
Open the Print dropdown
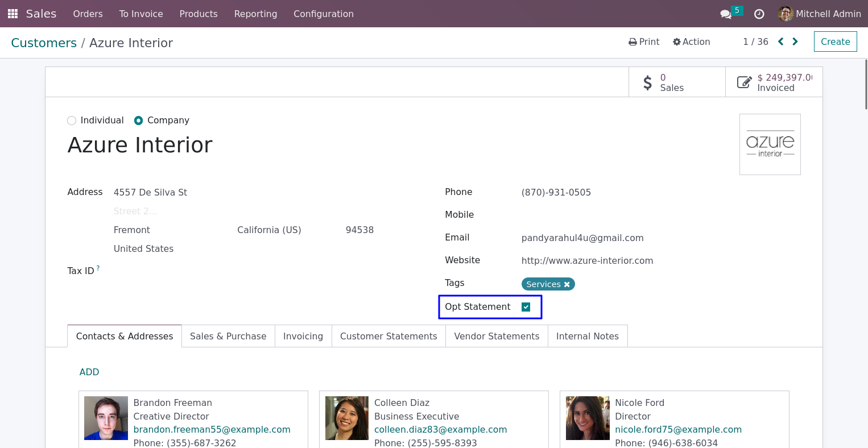[644, 42]
